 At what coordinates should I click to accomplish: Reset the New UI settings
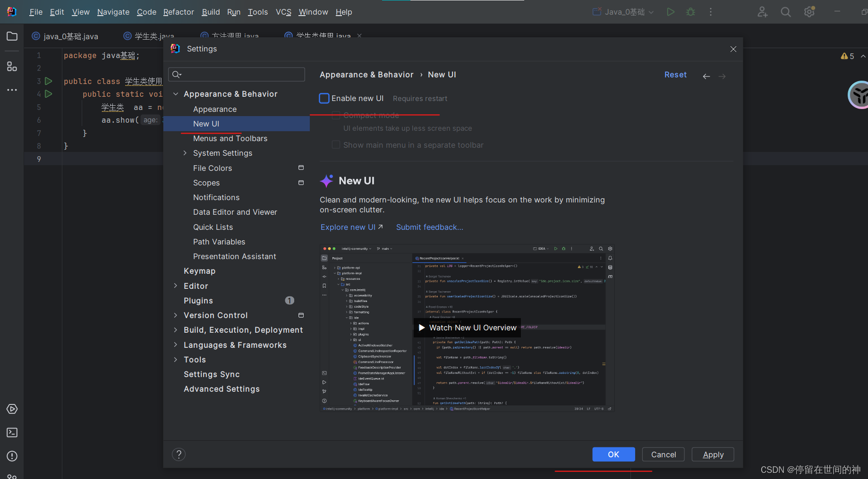pos(675,75)
